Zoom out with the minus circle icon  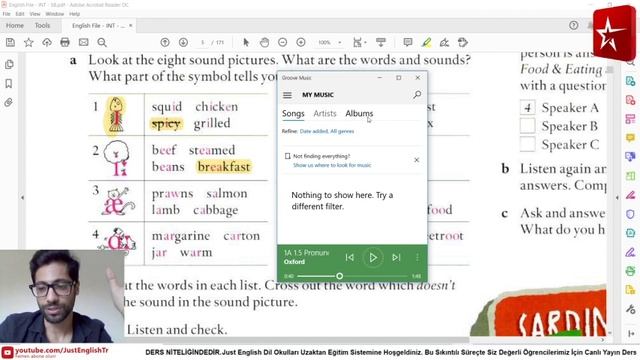point(282,42)
